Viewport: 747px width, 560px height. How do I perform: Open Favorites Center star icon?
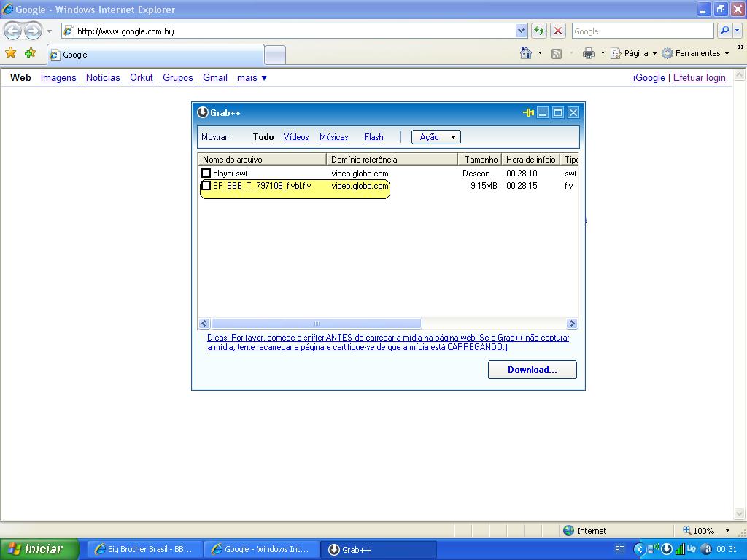[10, 52]
